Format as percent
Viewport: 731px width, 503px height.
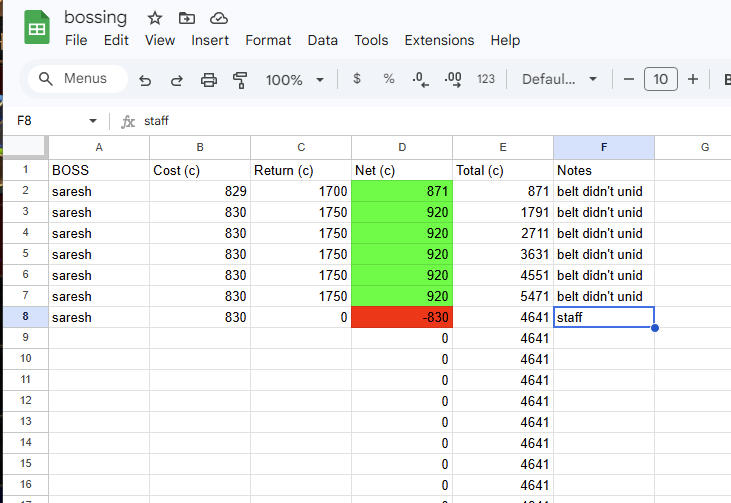[x=388, y=79]
